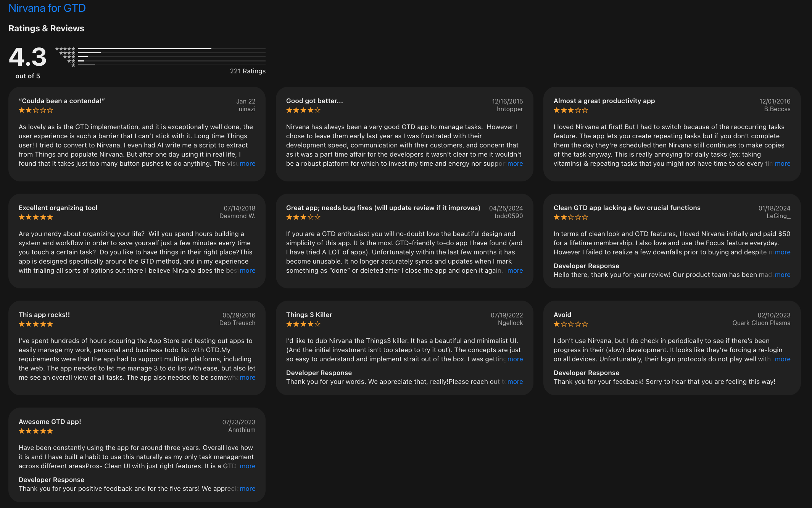Click reviewer name "Desmond W."

tap(237, 216)
